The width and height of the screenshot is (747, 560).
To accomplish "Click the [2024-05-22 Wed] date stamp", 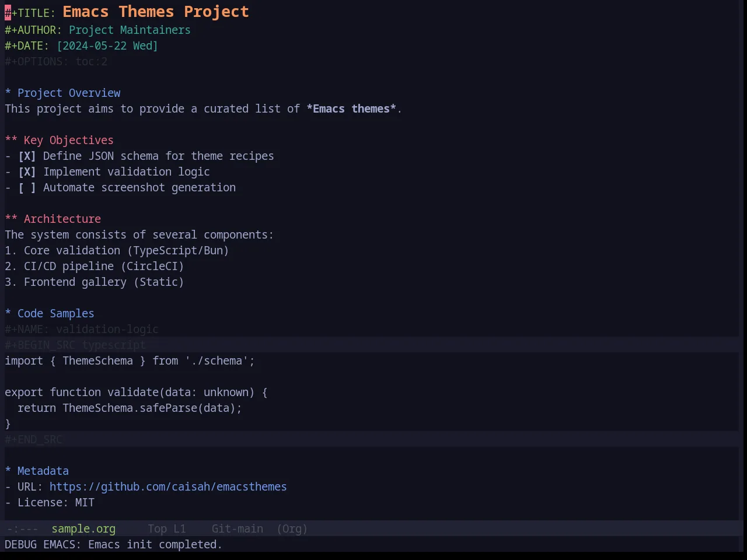I will pos(107,46).
